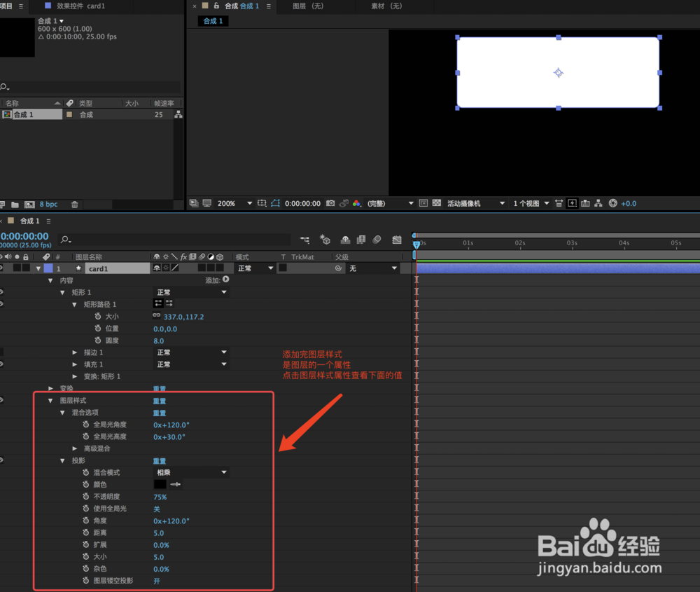
Task: Reset 投影 via 重置 link
Action: [160, 461]
